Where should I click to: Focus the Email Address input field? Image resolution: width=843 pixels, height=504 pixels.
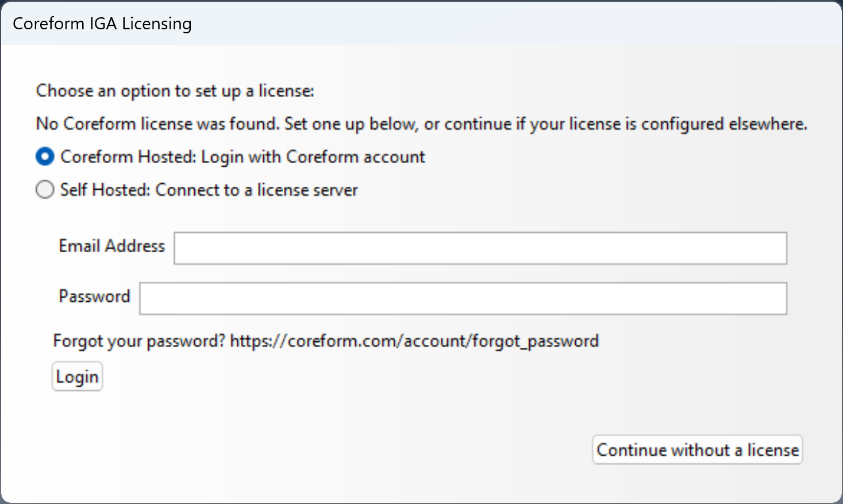click(x=480, y=248)
